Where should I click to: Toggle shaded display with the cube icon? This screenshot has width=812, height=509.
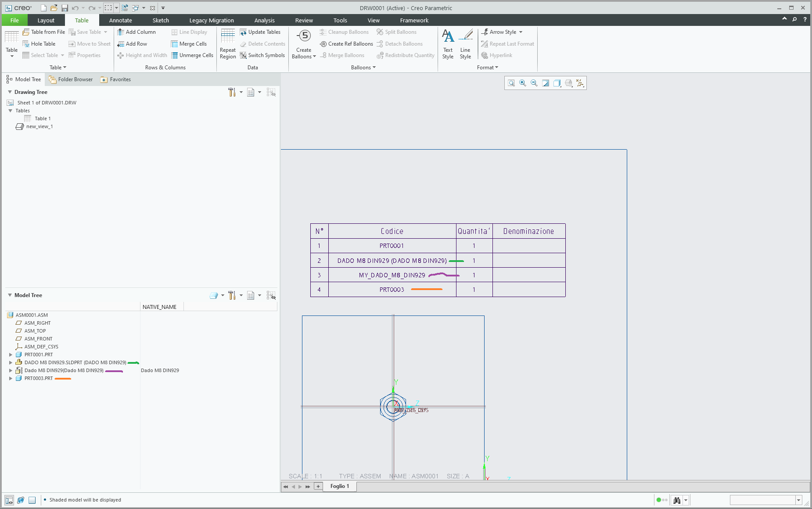click(x=32, y=500)
